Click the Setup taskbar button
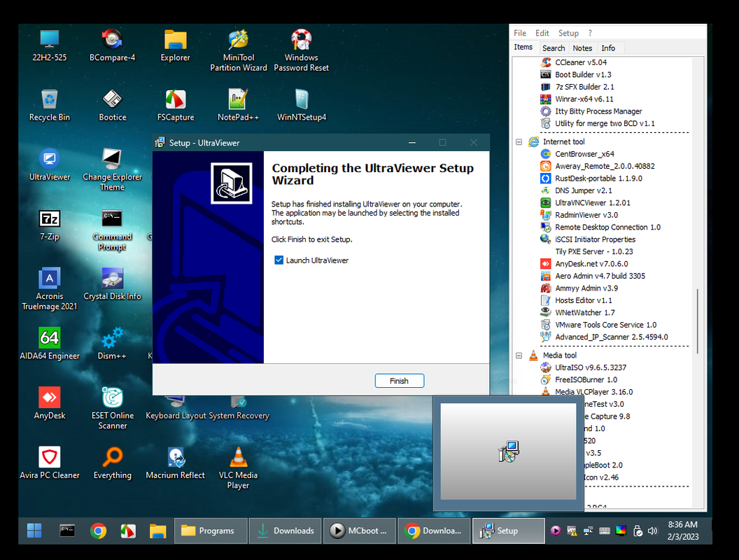Screen dimensions: 739x560 click(x=509, y=531)
